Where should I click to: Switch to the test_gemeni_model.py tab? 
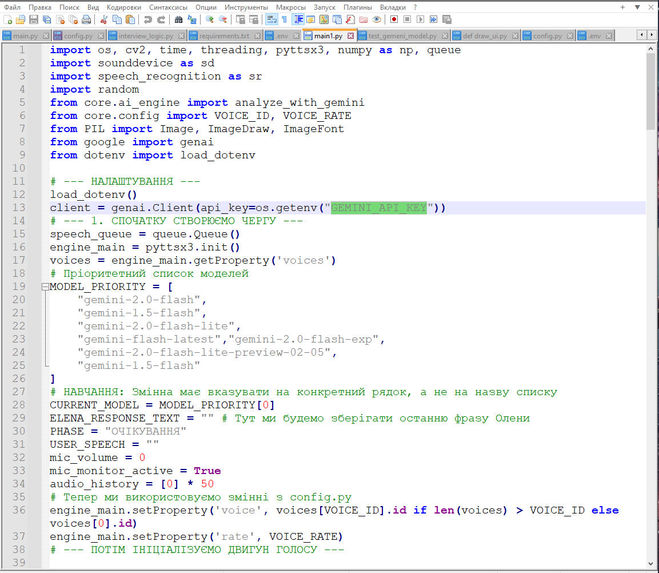402,36
